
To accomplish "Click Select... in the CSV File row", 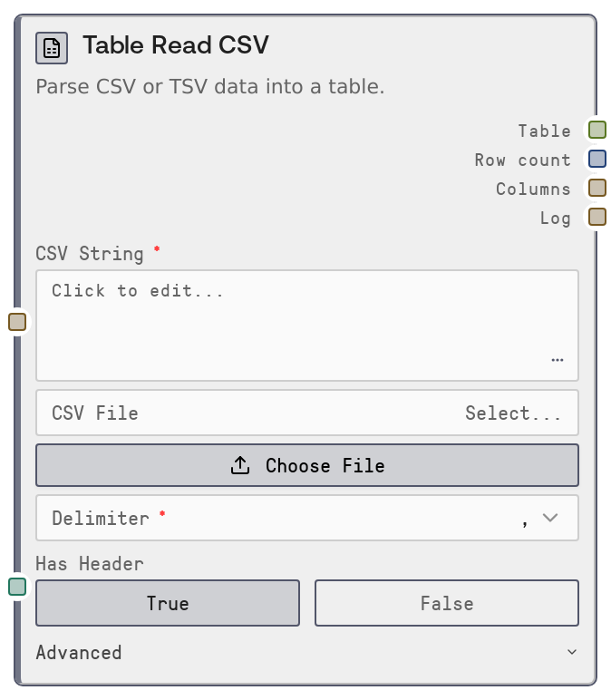I will click(513, 413).
